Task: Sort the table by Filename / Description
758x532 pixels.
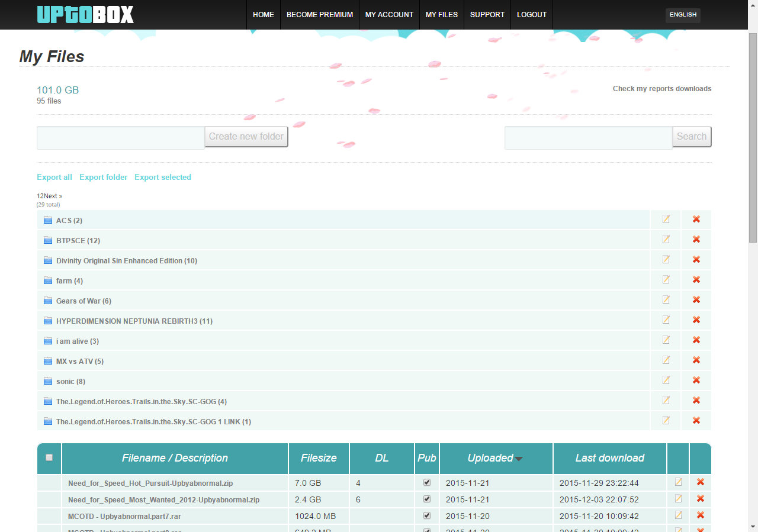Action: pyautogui.click(x=175, y=458)
